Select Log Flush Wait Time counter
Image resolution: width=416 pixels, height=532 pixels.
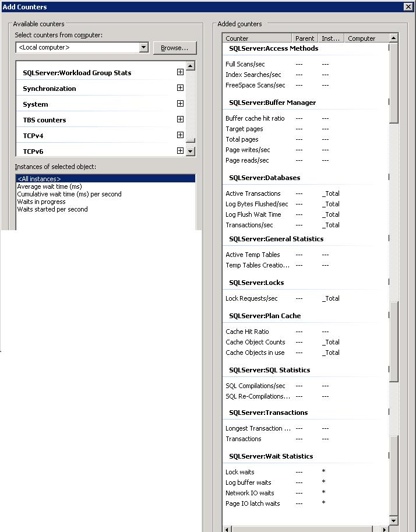click(x=253, y=215)
